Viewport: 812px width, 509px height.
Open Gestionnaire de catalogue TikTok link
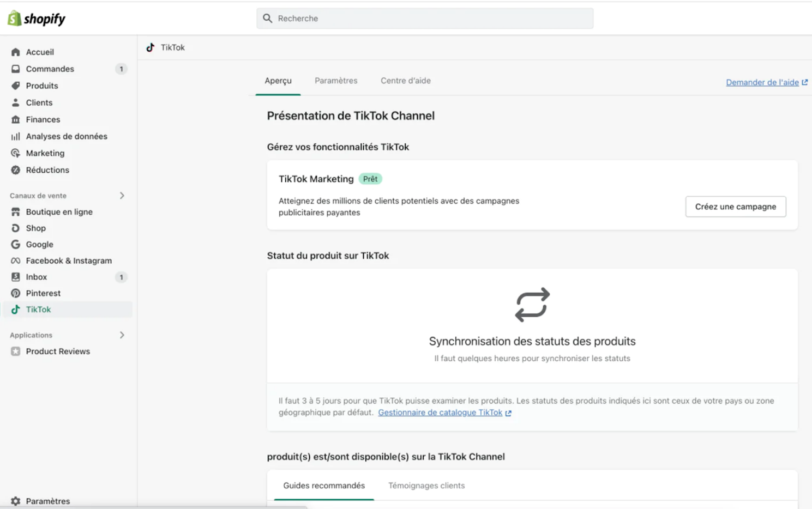pos(440,413)
